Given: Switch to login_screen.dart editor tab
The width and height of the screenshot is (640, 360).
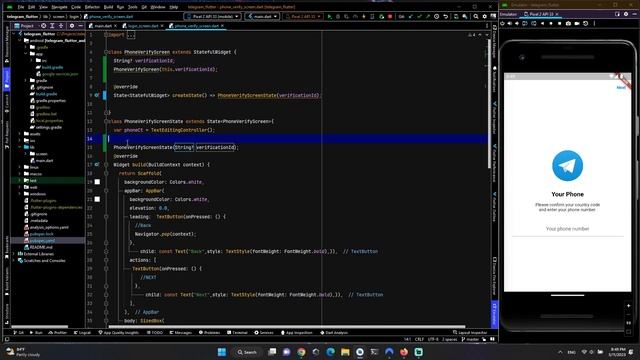Looking at the screenshot, I should click(143, 26).
